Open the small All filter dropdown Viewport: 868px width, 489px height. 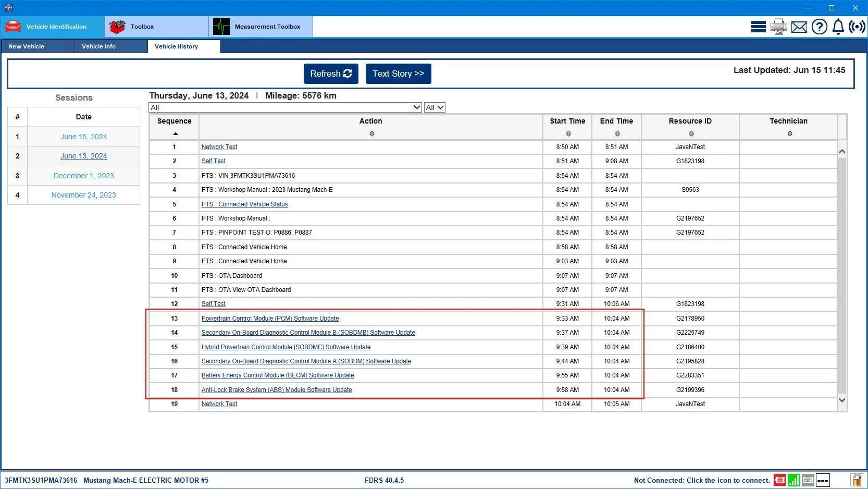pos(435,107)
